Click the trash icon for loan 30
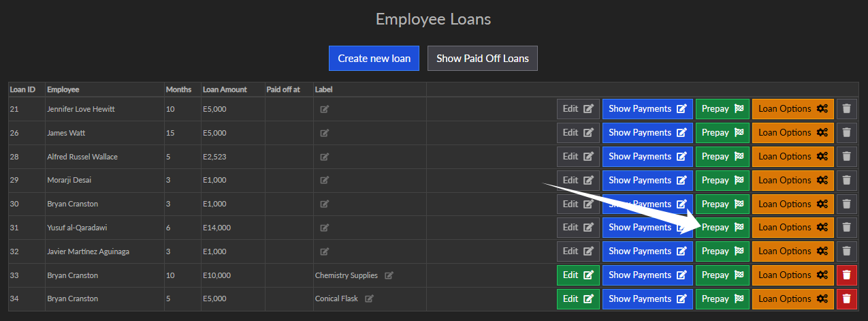The image size is (868, 321). pyautogui.click(x=846, y=204)
